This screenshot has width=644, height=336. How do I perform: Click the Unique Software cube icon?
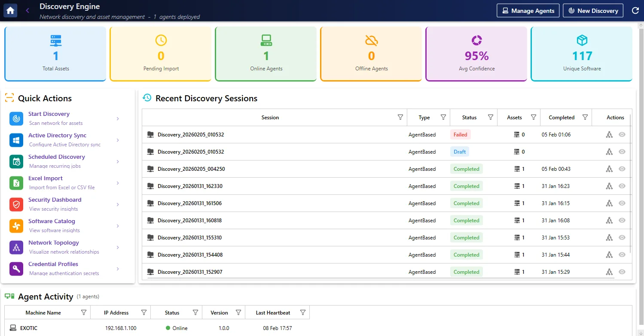click(x=582, y=40)
